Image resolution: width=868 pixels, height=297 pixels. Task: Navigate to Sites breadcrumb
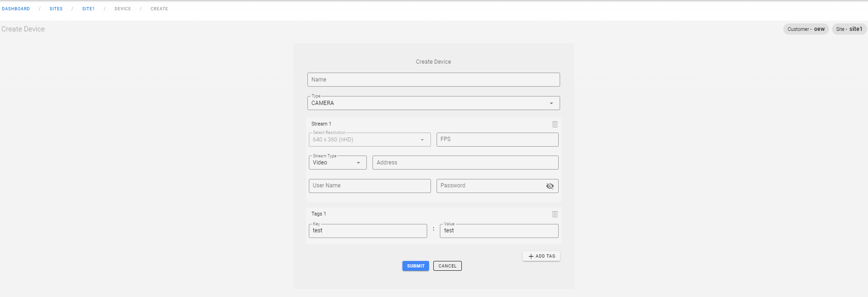click(56, 9)
